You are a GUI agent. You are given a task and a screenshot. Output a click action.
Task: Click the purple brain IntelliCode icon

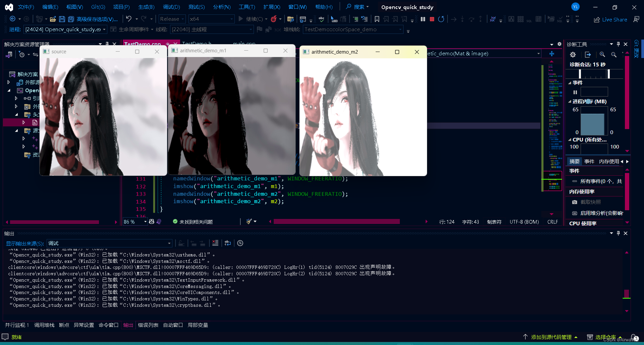pyautogui.click(x=159, y=221)
